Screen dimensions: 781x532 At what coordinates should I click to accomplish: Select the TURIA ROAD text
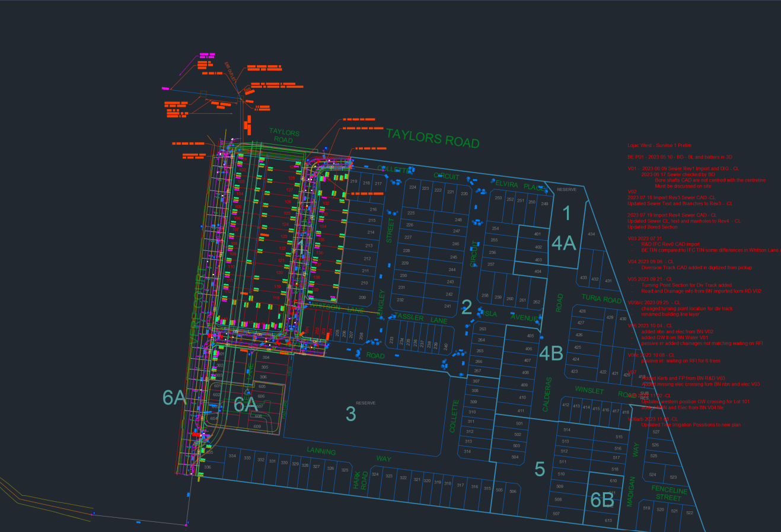[x=601, y=298]
